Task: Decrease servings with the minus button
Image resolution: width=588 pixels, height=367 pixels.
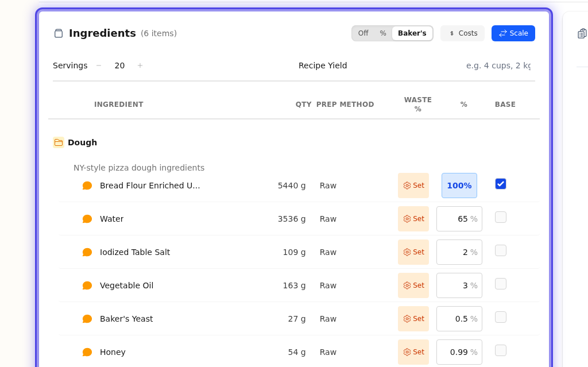Action: pos(99,65)
